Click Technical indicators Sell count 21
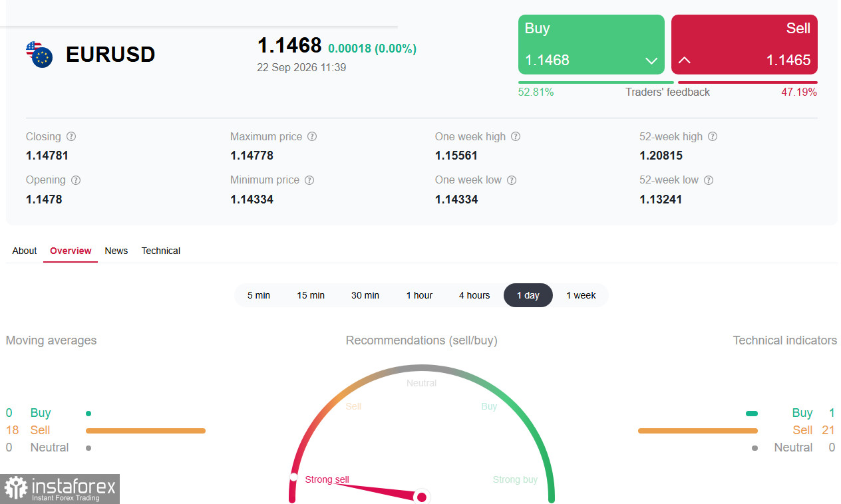The image size is (841, 504). [x=828, y=430]
